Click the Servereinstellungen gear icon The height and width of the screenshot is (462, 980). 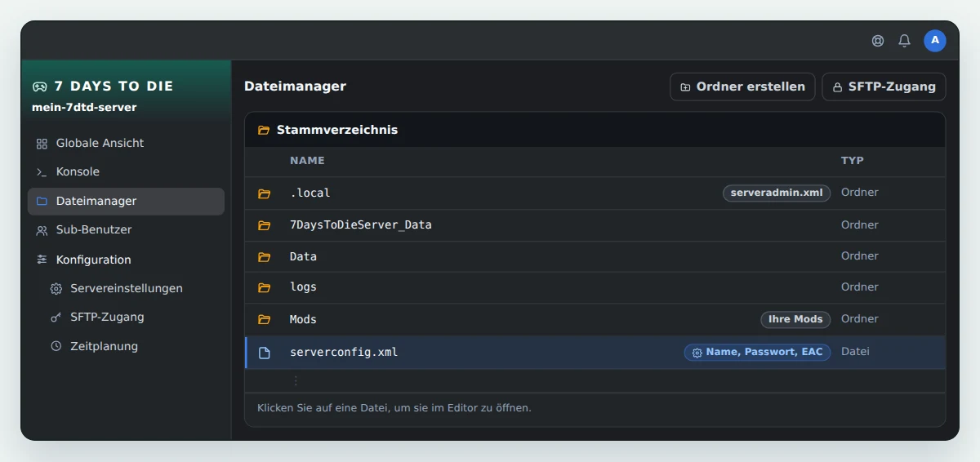[x=56, y=289]
